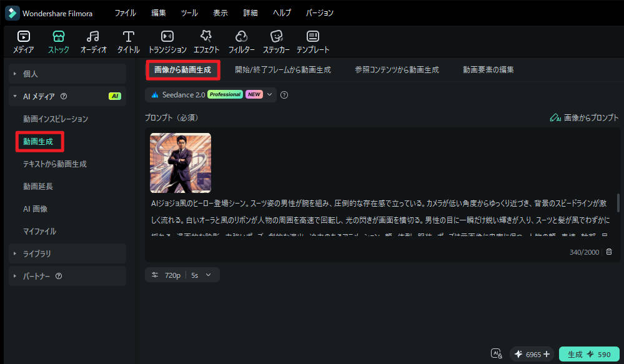Open the テンプレート templates panel
The image size is (624, 364).
point(313,42)
